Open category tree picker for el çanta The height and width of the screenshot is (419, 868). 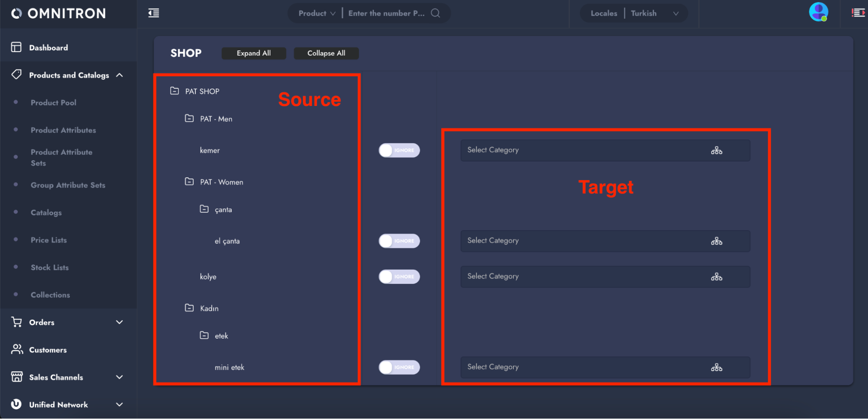click(716, 241)
